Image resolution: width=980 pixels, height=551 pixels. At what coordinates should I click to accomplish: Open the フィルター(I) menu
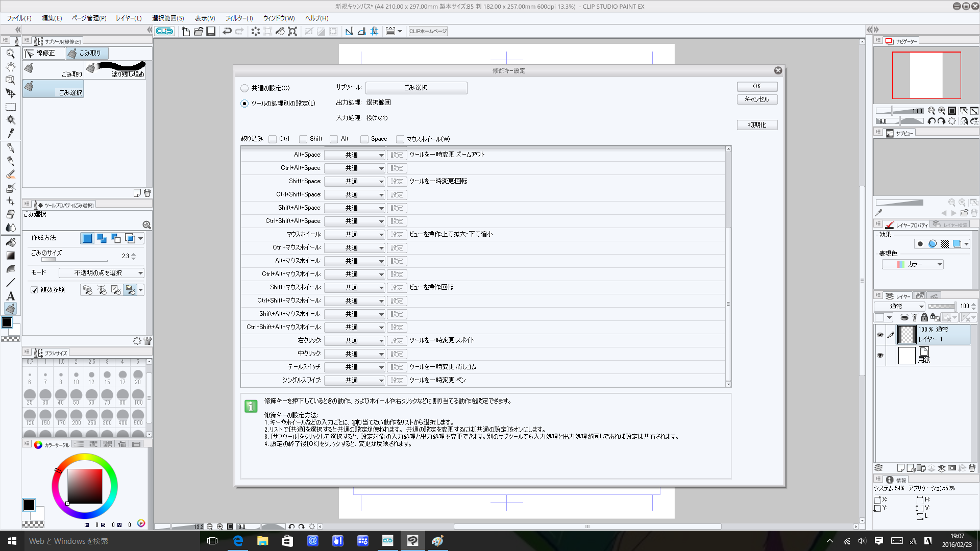pyautogui.click(x=239, y=18)
